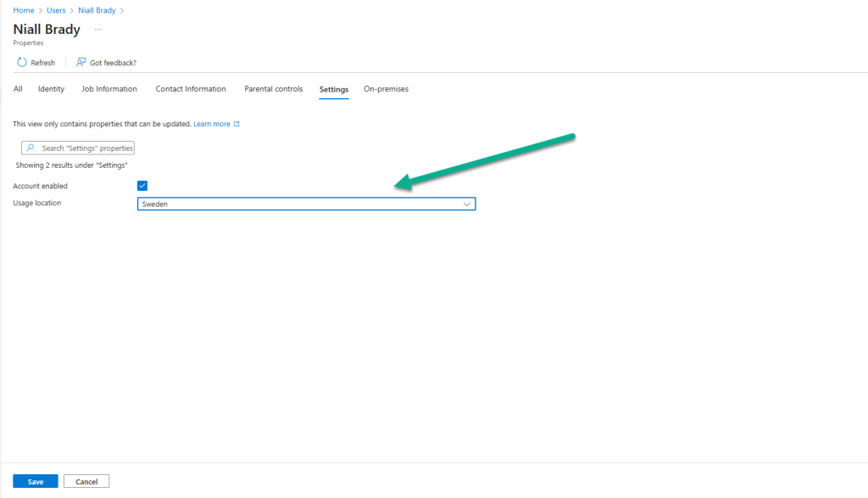Screen dimensions: 868x498
Task: Uncheck the Account enabled checkbox
Action: (x=142, y=186)
